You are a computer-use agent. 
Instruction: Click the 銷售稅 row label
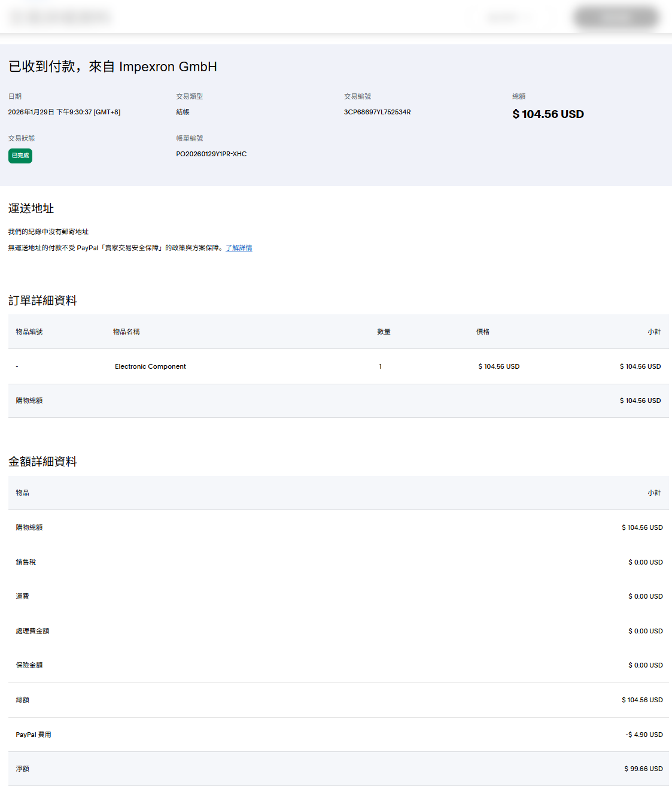point(26,562)
